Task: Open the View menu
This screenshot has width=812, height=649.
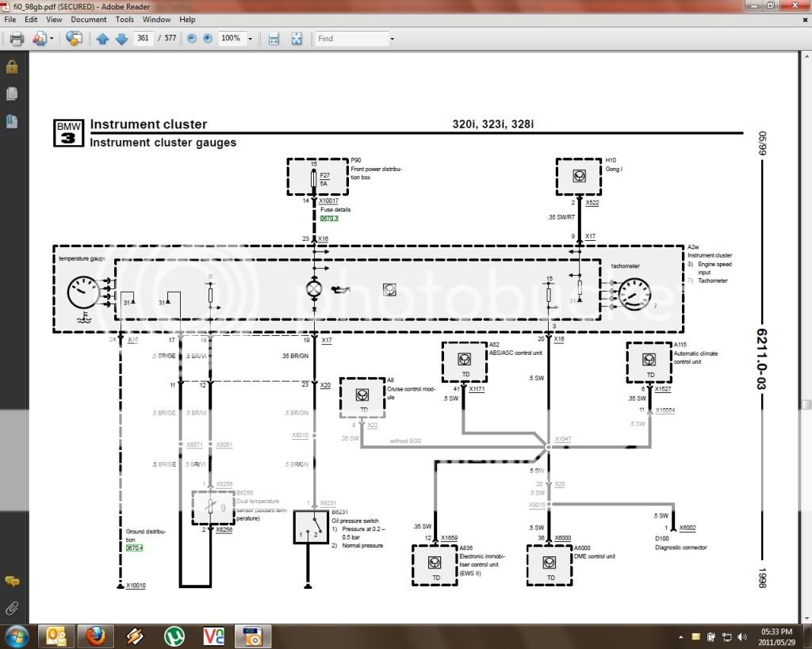Action: pos(54,19)
